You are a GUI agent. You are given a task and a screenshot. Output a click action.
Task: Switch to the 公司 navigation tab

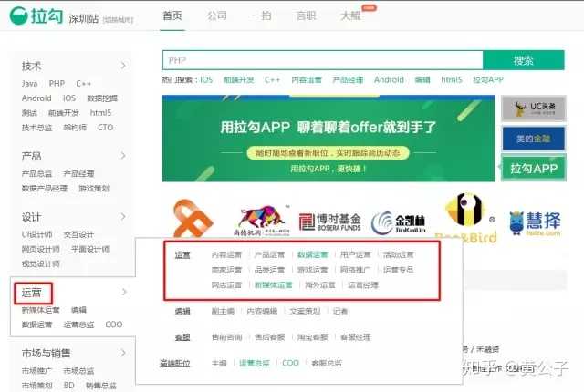point(217,16)
